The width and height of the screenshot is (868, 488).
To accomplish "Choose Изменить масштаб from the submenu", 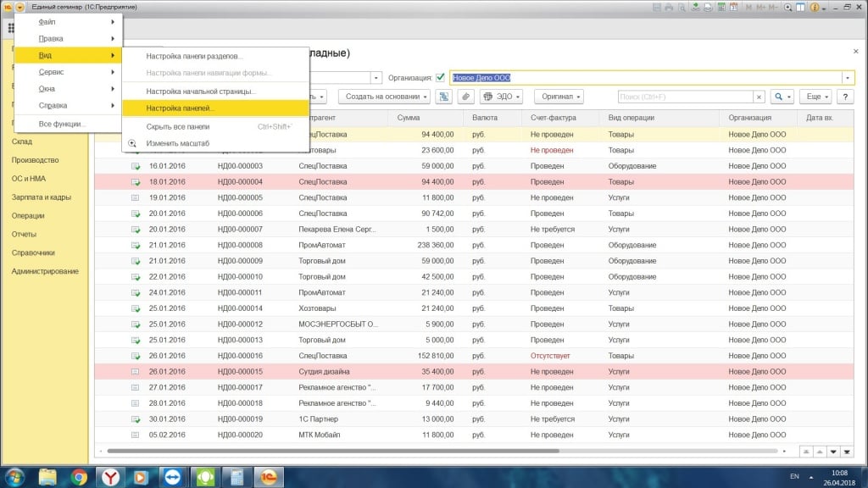I will [177, 143].
